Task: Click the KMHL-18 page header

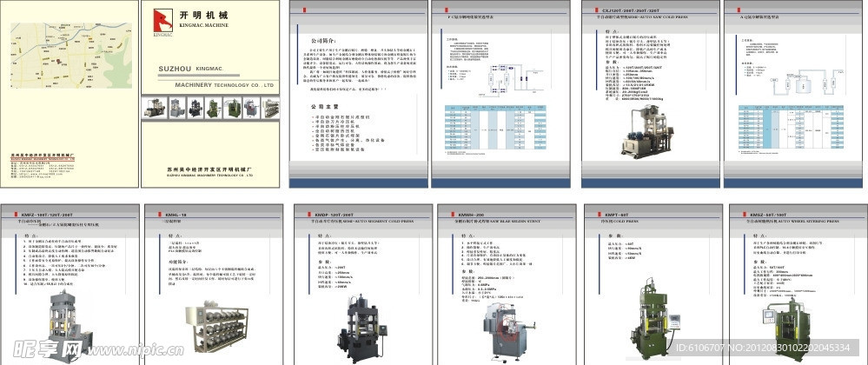Action: pyautogui.click(x=176, y=215)
